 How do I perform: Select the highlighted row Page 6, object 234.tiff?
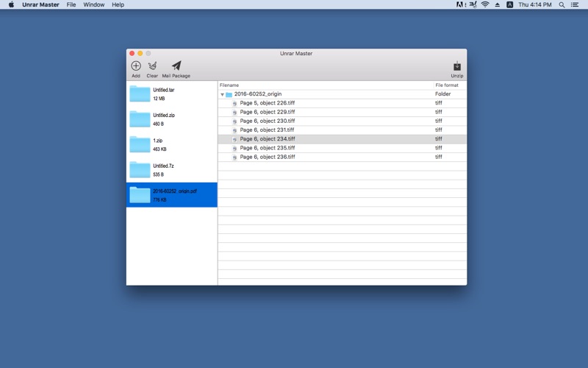[343, 139]
